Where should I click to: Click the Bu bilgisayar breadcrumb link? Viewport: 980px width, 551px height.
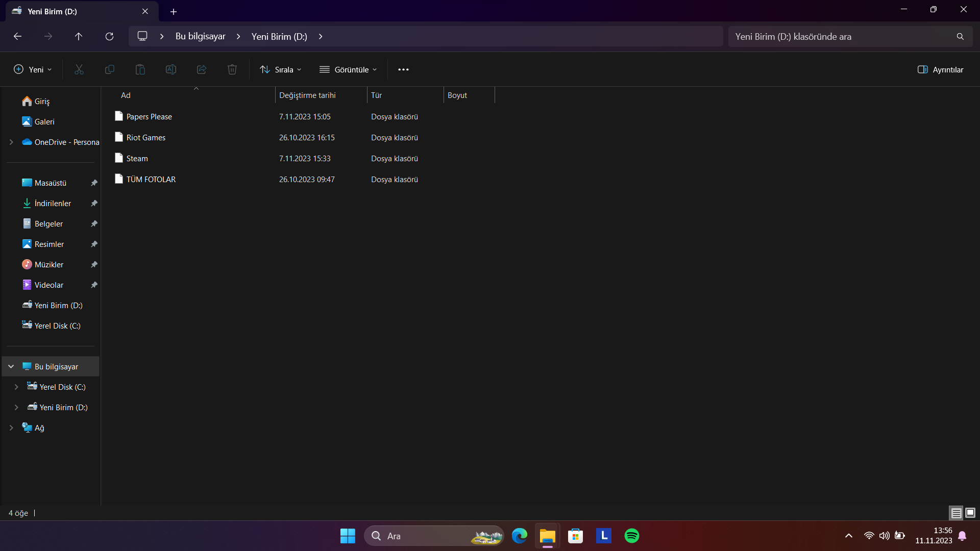(200, 36)
